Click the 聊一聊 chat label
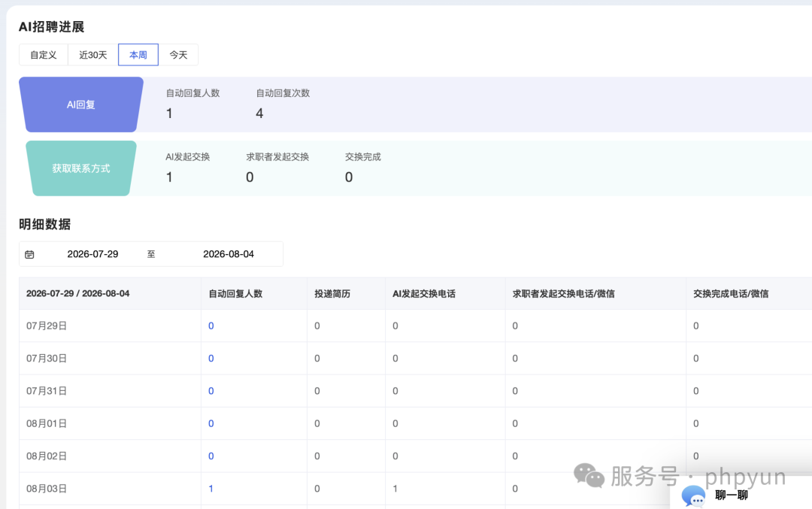 pos(732,495)
